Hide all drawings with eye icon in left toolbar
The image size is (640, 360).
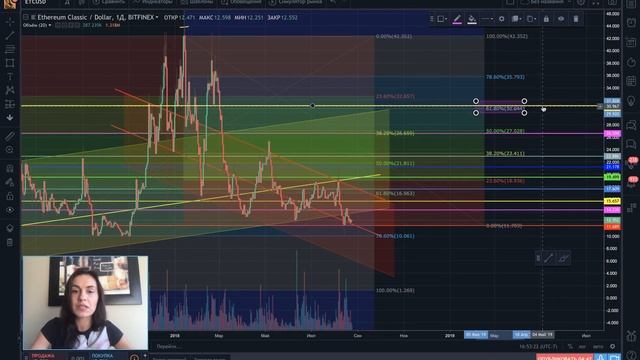coord(10,210)
